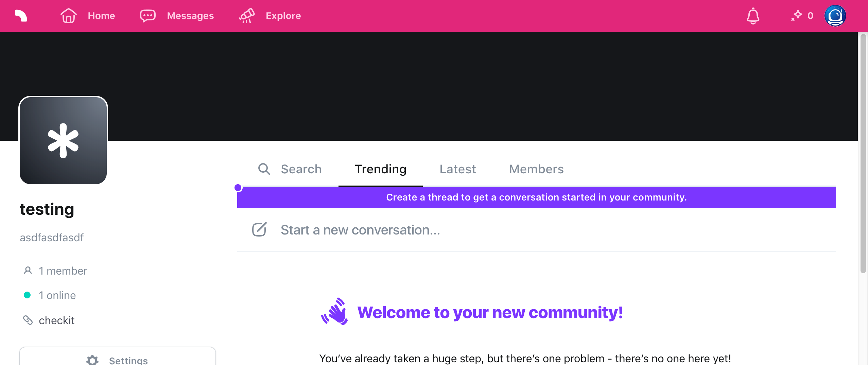This screenshot has width=868, height=365.
Task: Open the user avatar profile picture
Action: tap(835, 16)
